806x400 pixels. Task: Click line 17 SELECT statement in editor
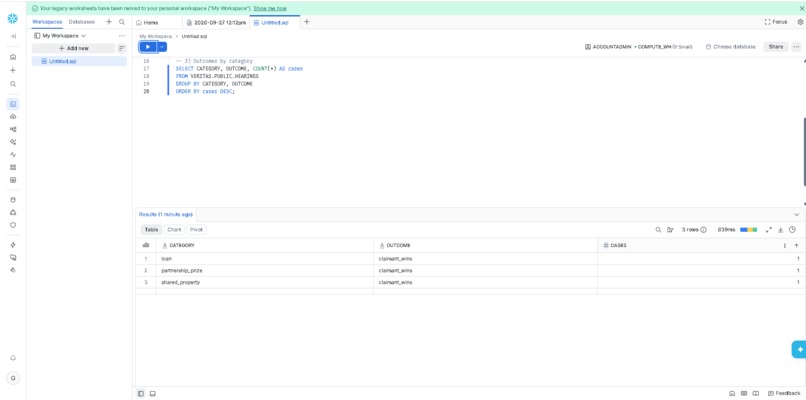[239, 68]
